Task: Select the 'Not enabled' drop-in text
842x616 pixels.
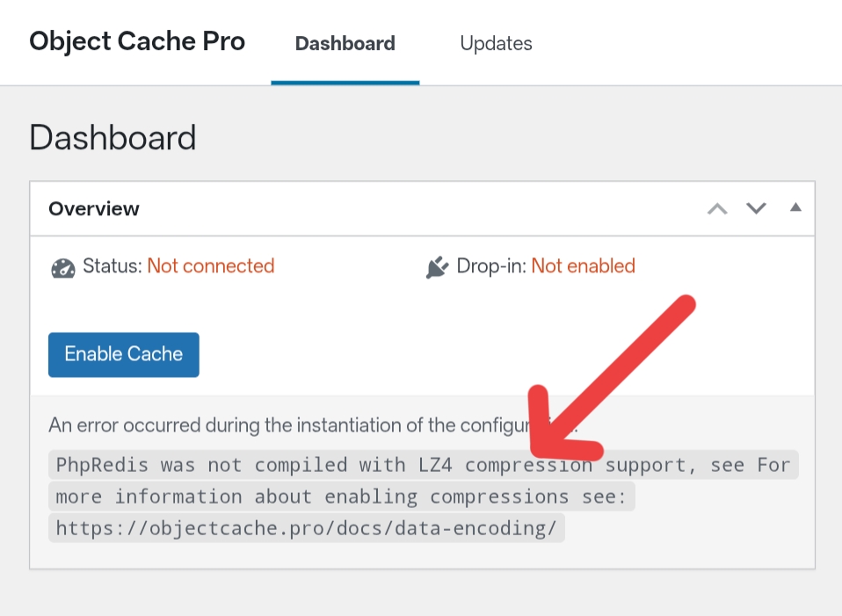Action: pyautogui.click(x=583, y=266)
